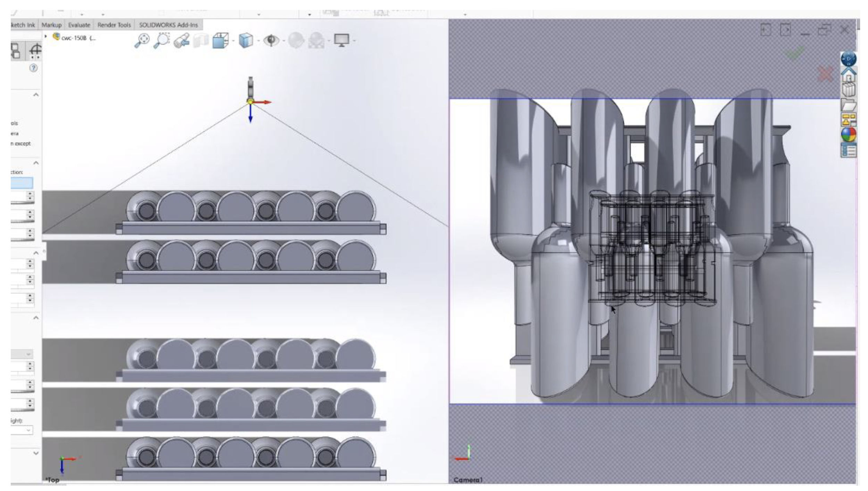This screenshot has height=491, width=868.
Task: Open View Settings monitor icon
Action: coord(342,40)
